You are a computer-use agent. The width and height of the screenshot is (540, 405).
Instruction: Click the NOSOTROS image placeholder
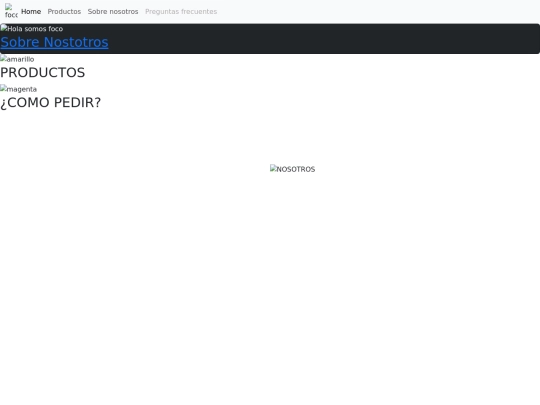point(292,169)
